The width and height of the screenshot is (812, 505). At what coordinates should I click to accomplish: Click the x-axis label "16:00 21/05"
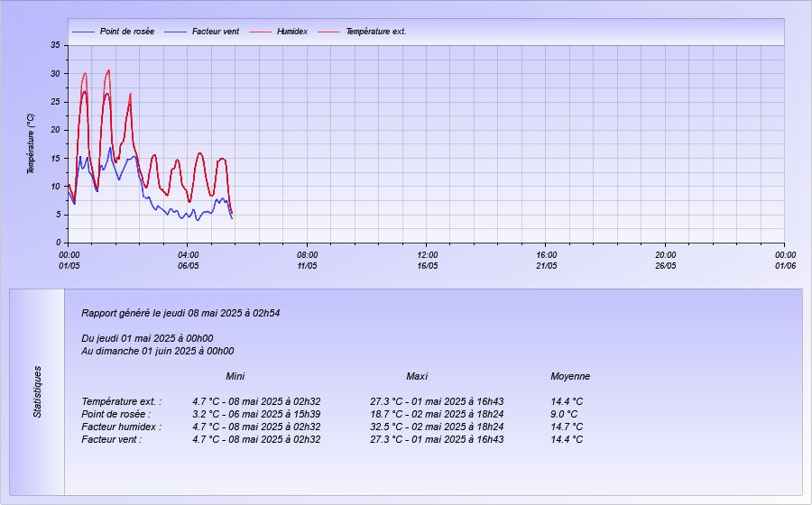(x=547, y=261)
